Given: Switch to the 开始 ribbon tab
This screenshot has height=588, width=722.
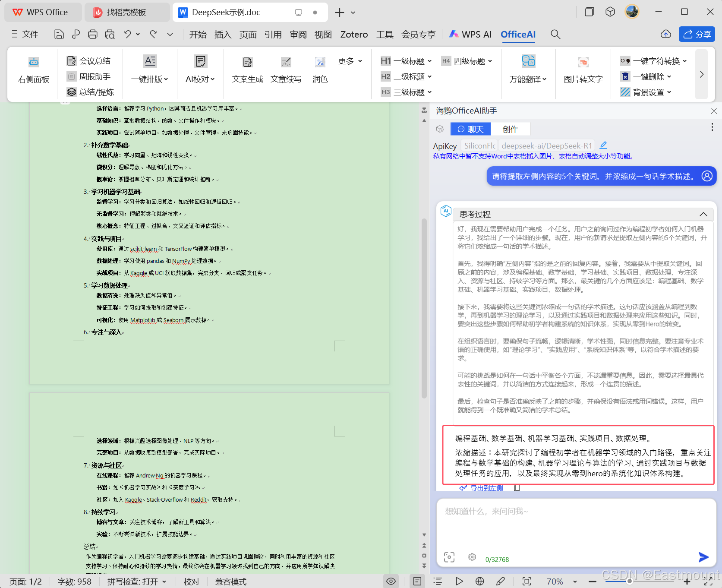Looking at the screenshot, I should 198,35.
